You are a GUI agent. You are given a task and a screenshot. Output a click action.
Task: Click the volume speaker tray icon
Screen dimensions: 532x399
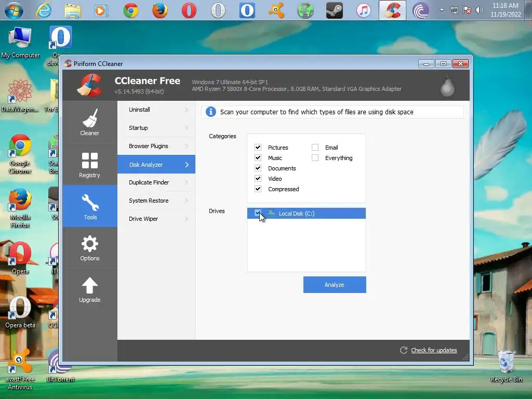(x=480, y=10)
